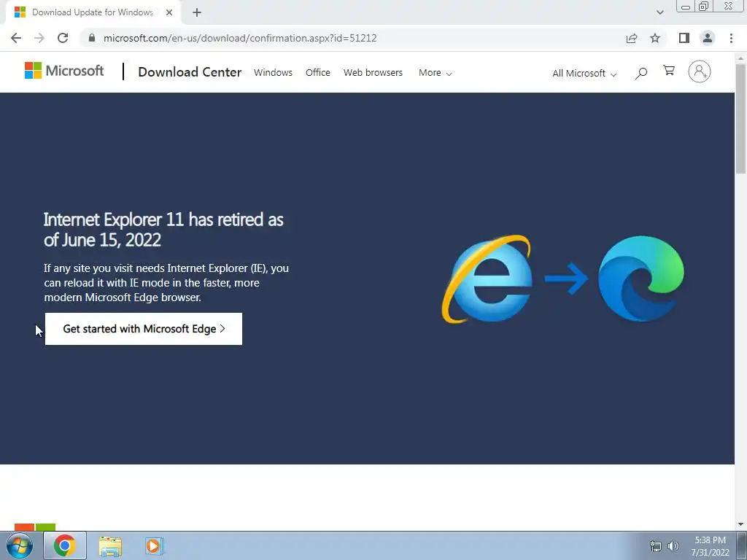Bookmark this page with the star icon
The height and width of the screenshot is (560, 747).
click(655, 38)
